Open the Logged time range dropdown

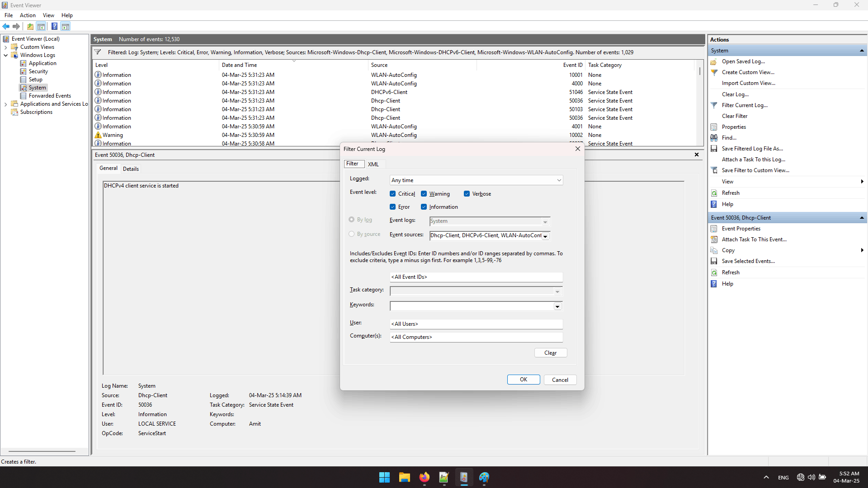(x=559, y=180)
